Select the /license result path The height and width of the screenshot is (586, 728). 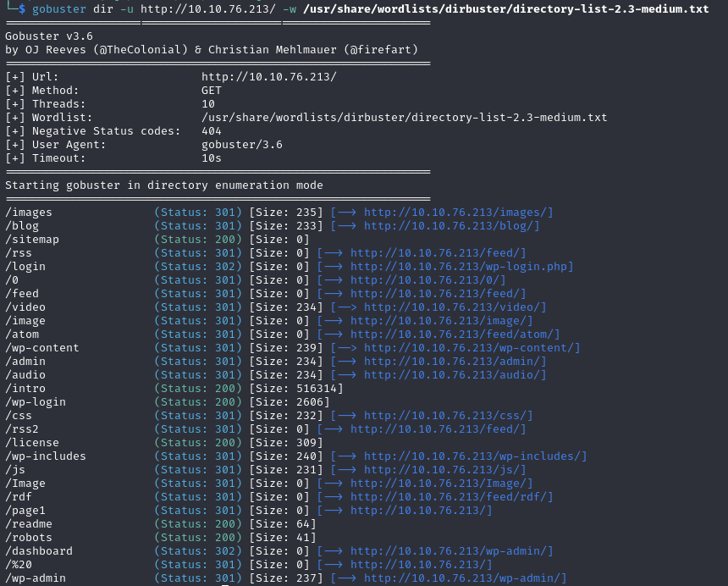click(x=32, y=443)
